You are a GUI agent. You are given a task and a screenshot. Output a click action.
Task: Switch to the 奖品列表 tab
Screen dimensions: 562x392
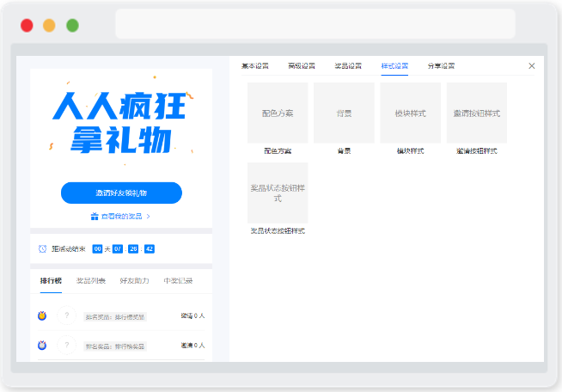(91, 280)
